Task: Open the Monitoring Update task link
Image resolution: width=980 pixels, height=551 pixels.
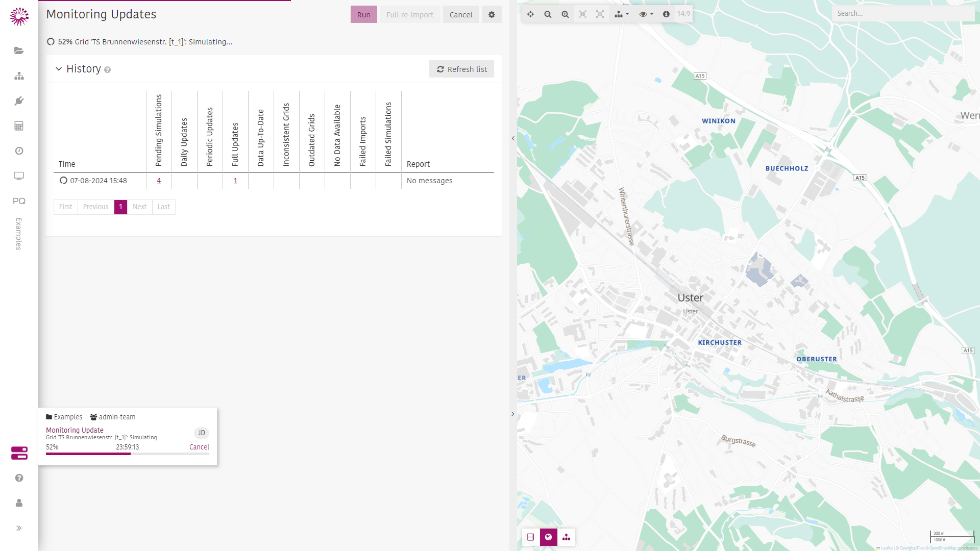Action: tap(75, 430)
